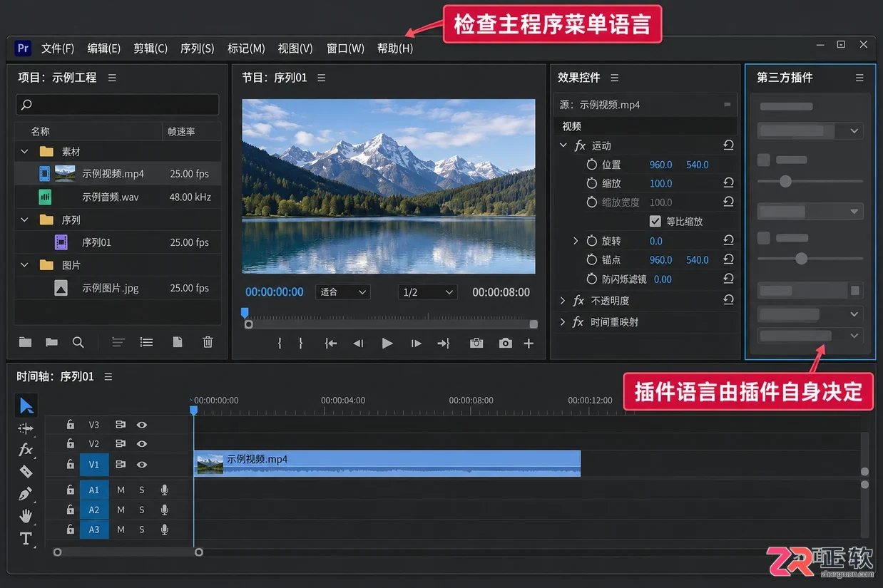Select the Hand tool
Image resolution: width=883 pixels, height=588 pixels.
(26, 515)
